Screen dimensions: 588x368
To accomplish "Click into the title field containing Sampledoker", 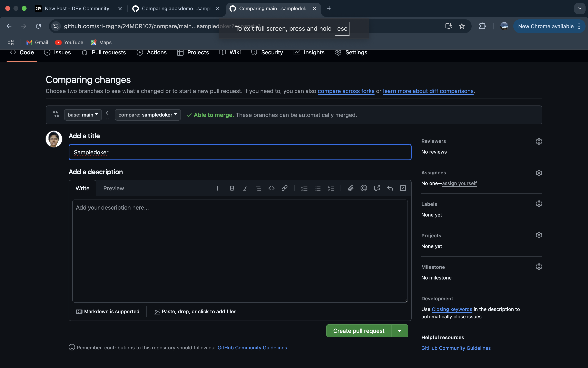I will [240, 152].
